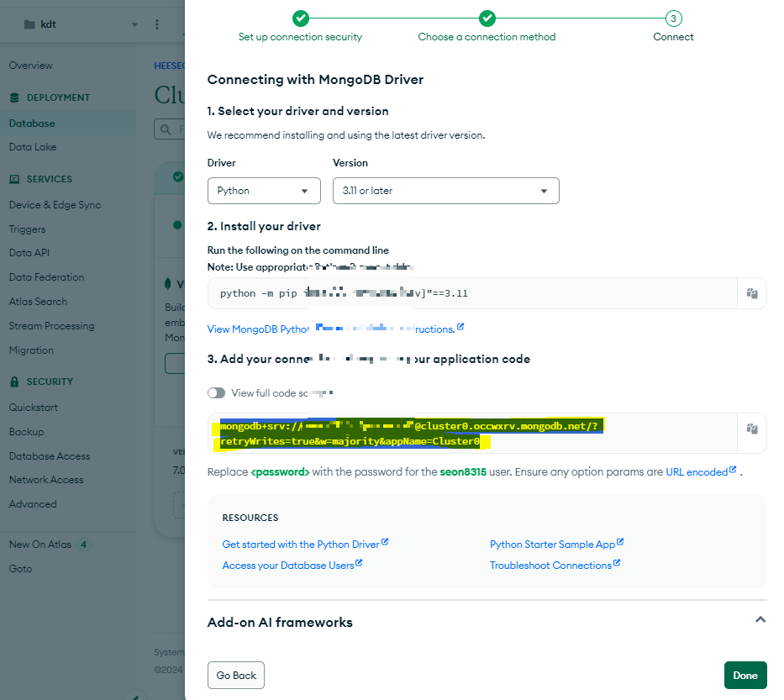Click the step 3 Connect circle
Image resolution: width=784 pixels, height=700 pixels.
673,18
